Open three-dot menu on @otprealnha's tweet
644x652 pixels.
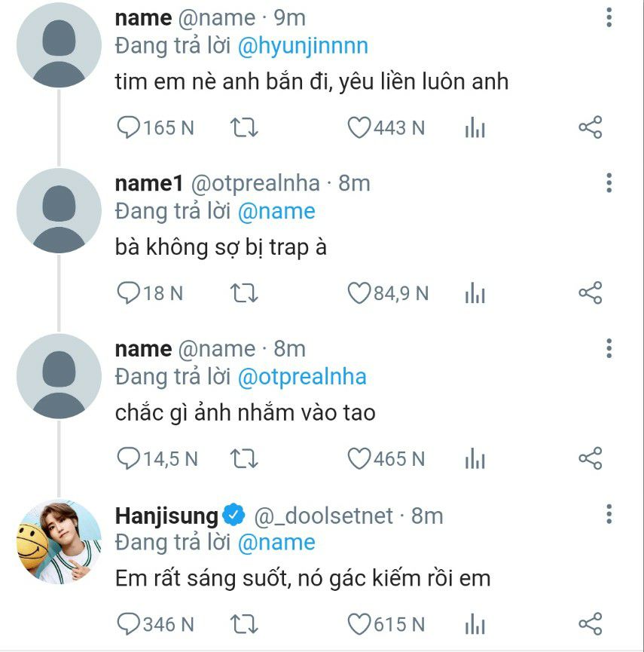609,183
